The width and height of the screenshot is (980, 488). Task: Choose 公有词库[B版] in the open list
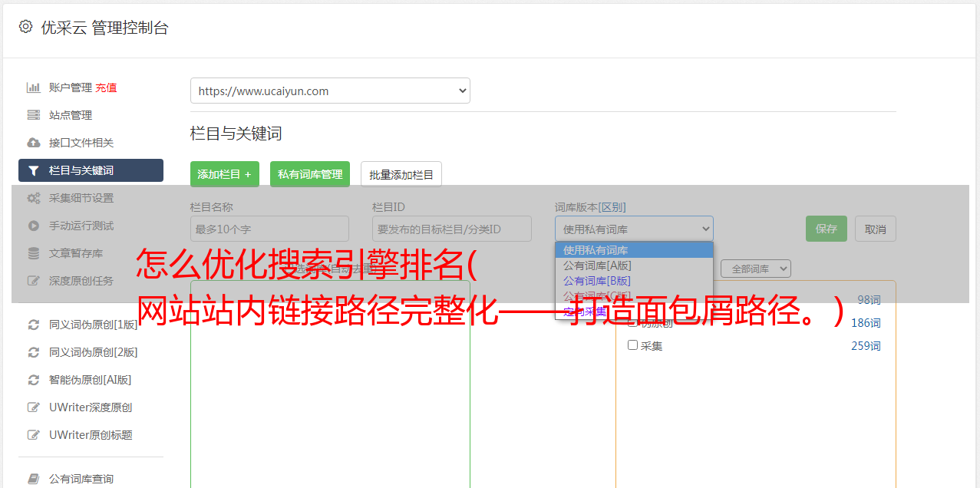[634, 281]
